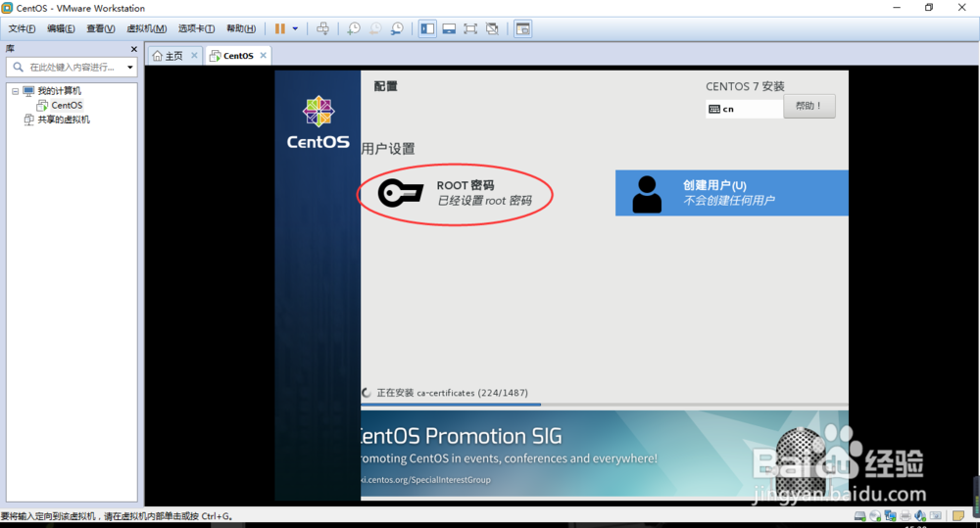
Task: Open the 查看(V) menu
Action: pos(101,28)
